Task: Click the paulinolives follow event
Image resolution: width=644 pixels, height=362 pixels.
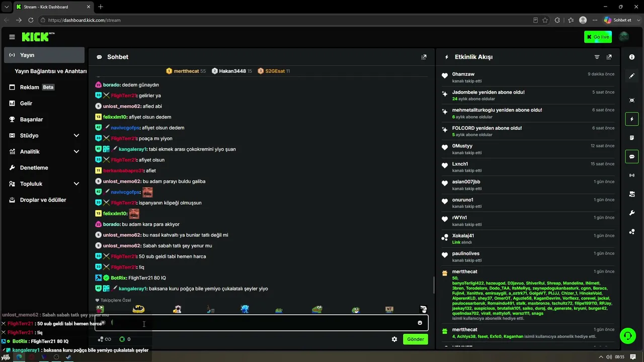Action: [528, 257]
